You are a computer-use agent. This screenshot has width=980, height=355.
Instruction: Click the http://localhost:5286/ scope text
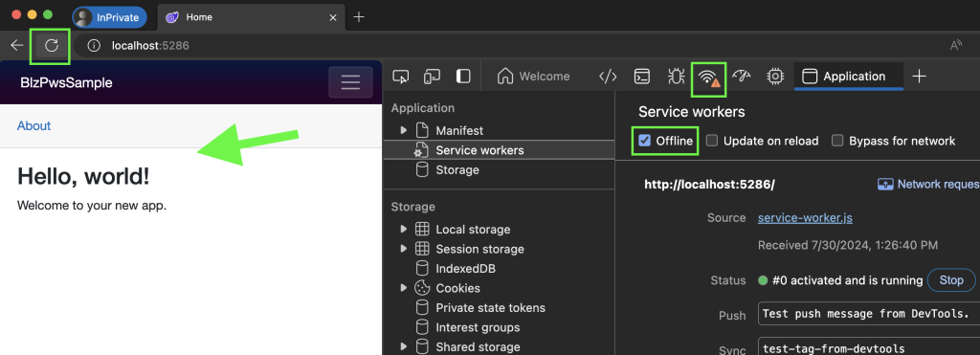click(x=709, y=185)
